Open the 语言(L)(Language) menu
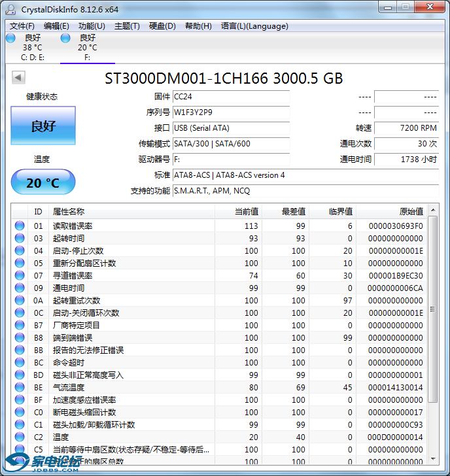 coord(254,26)
